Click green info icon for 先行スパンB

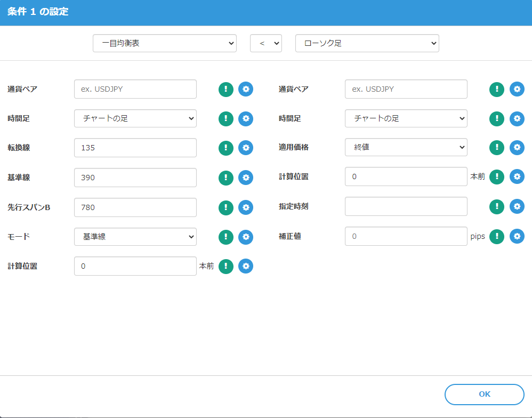(226, 207)
